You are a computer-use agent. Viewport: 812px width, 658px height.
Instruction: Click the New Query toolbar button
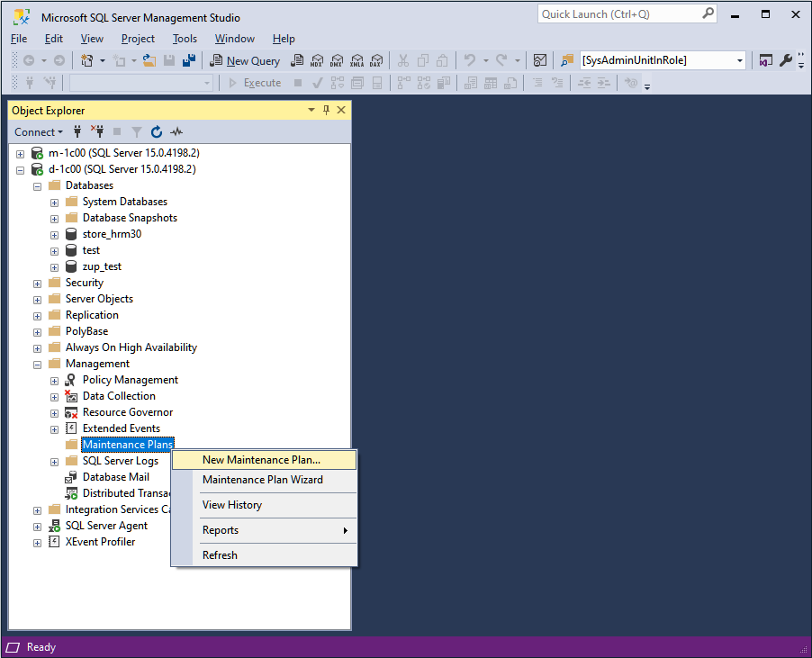(x=245, y=60)
